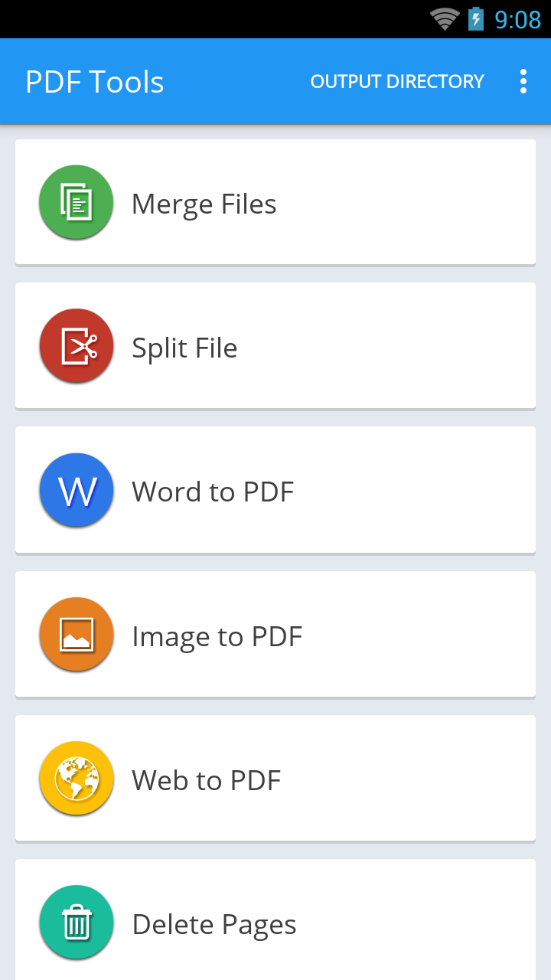The image size is (551, 980).
Task: Tap the blue Word to PDF icon
Action: pos(77,491)
